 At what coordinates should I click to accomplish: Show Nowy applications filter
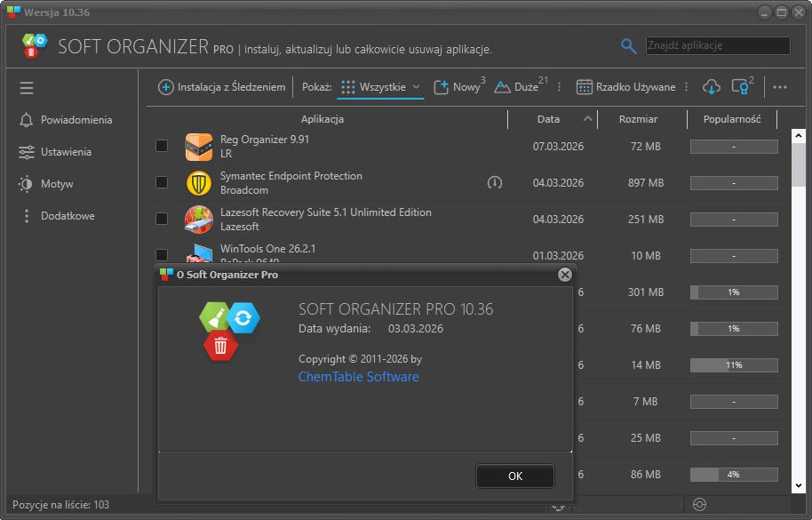pos(458,87)
